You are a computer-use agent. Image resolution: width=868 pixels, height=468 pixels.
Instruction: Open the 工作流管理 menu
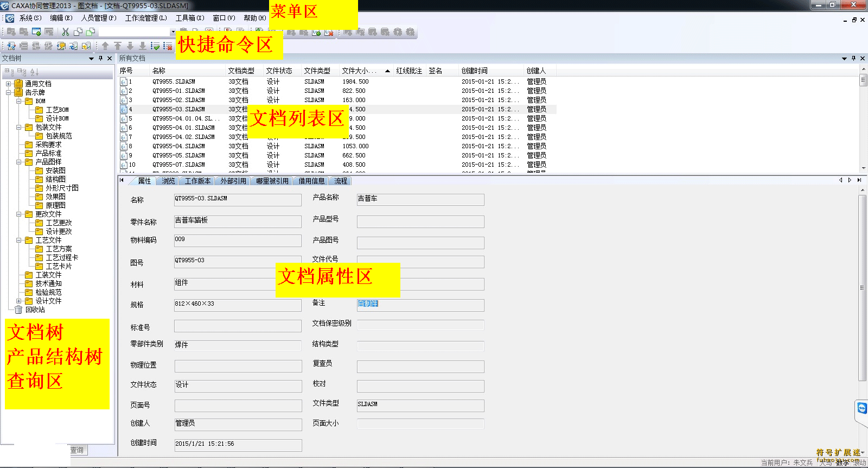point(146,18)
